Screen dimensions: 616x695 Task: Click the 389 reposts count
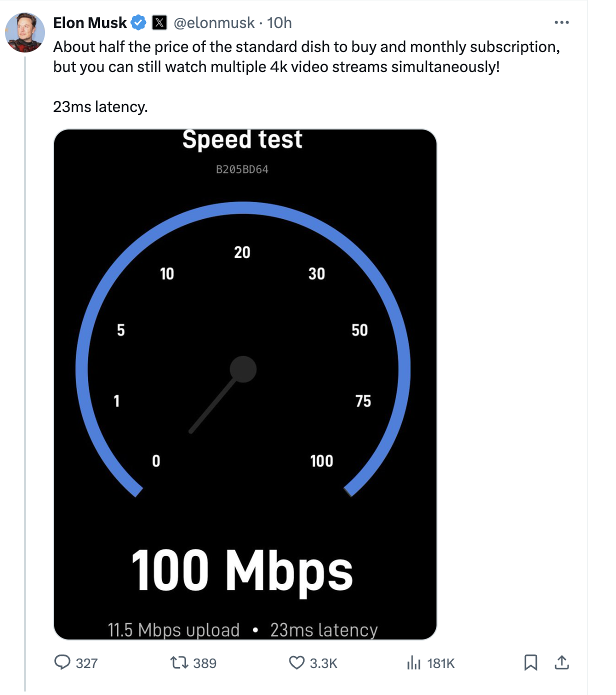[204, 663]
